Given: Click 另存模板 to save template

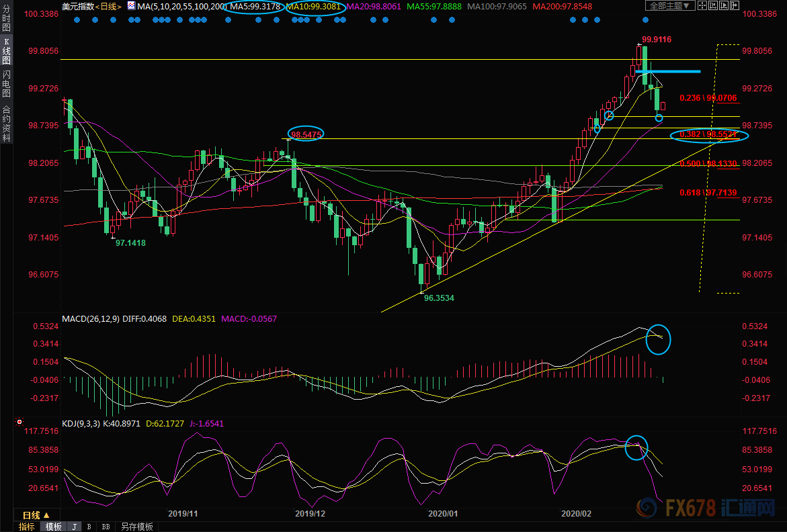Looking at the screenshot, I should point(137,527).
